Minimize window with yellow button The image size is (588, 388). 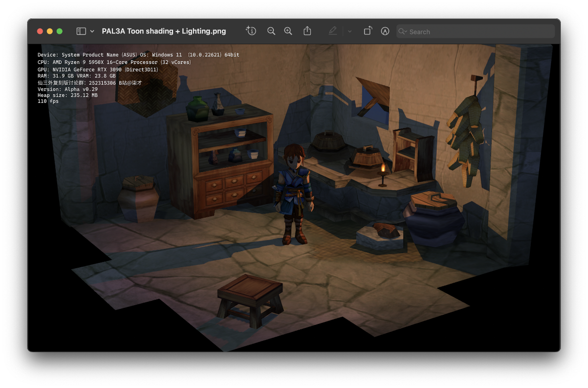[x=49, y=31]
